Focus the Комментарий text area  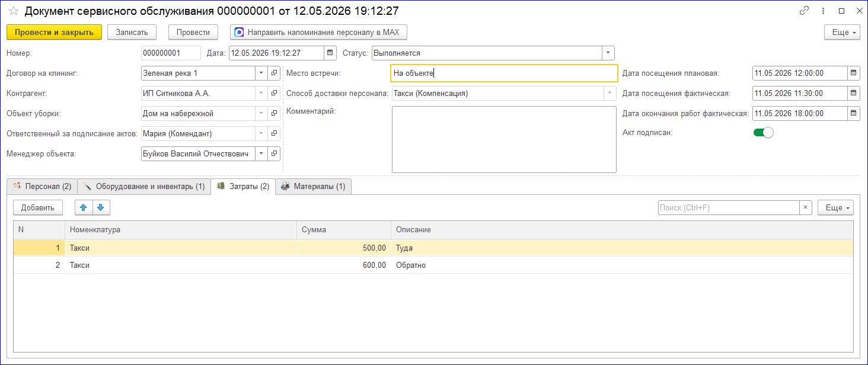504,139
